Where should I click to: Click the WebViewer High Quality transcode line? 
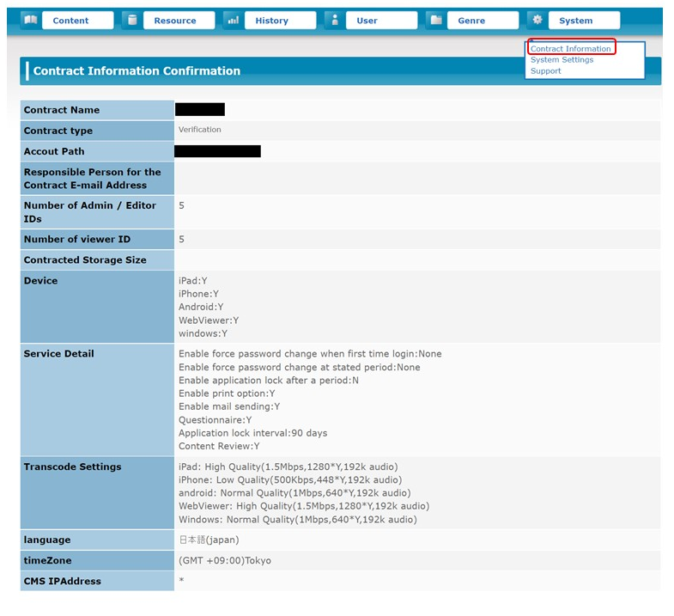coord(304,506)
